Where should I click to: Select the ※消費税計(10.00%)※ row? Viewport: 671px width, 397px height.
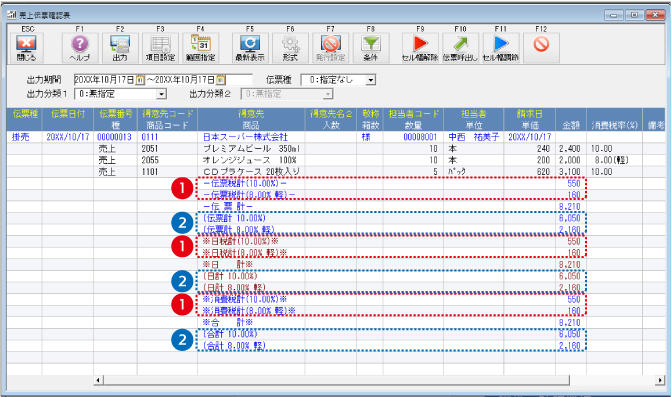click(x=336, y=299)
